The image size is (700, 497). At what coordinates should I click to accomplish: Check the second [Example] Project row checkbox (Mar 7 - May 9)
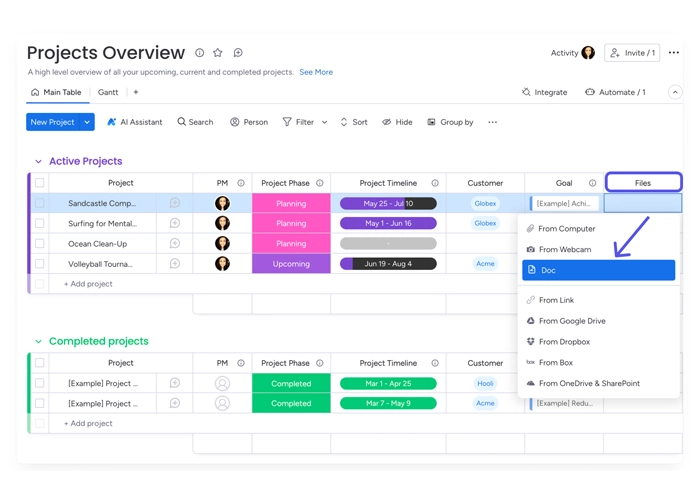point(40,403)
